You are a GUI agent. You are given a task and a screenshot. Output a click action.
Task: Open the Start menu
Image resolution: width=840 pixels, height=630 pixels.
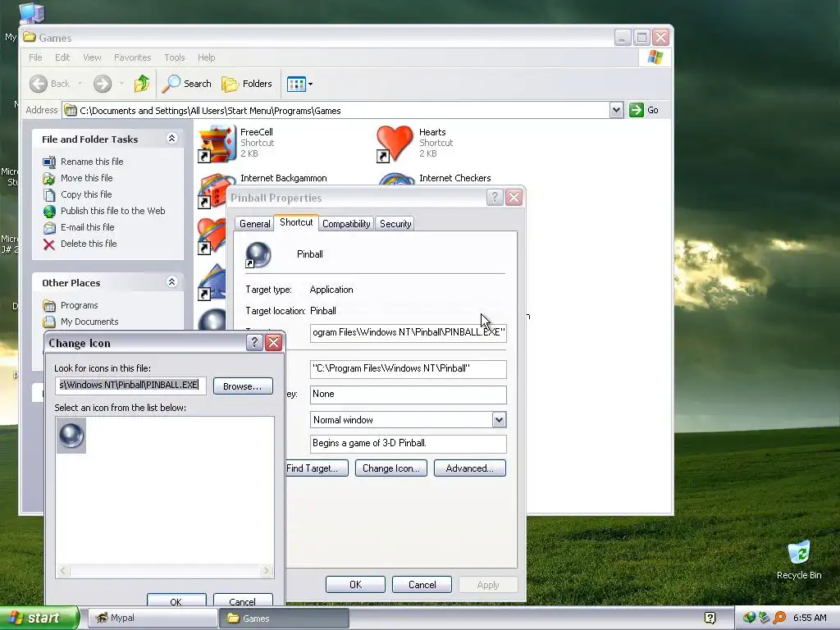[39, 618]
